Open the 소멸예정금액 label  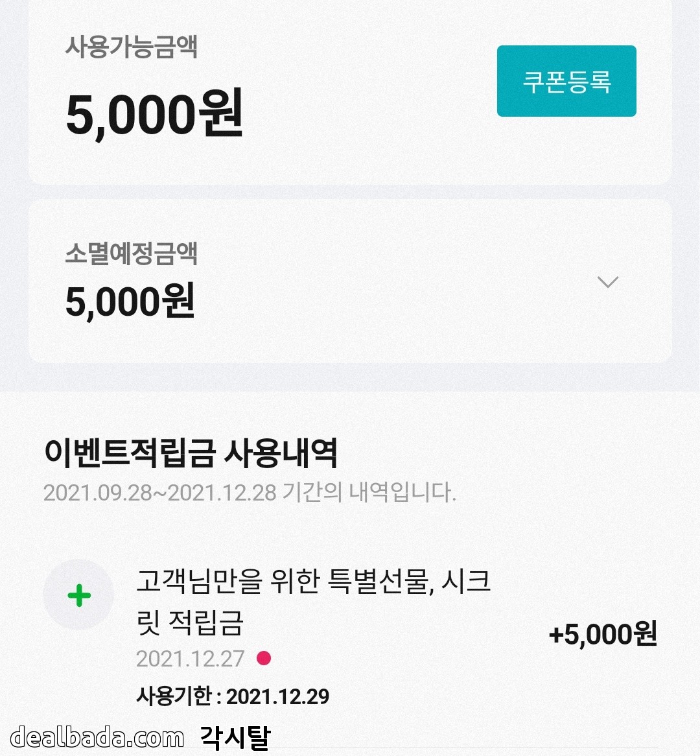131,254
